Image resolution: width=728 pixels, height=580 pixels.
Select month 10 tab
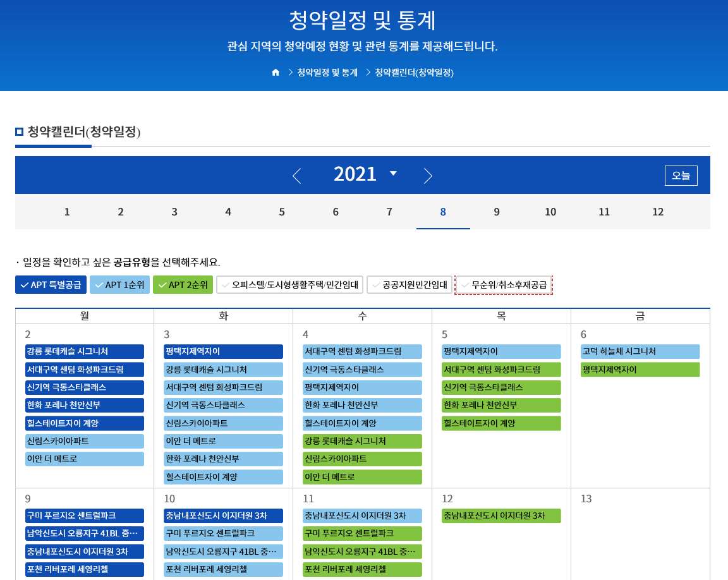(x=550, y=212)
